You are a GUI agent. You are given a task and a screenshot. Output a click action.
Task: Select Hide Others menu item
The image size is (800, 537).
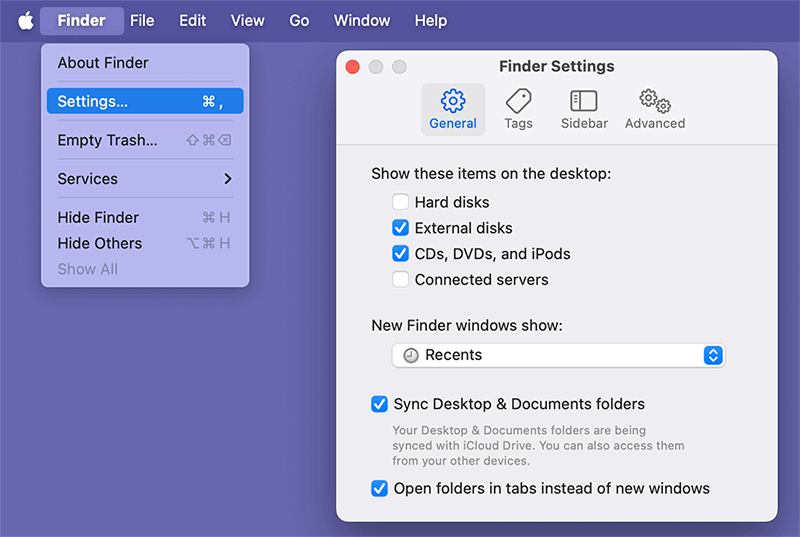click(x=145, y=243)
